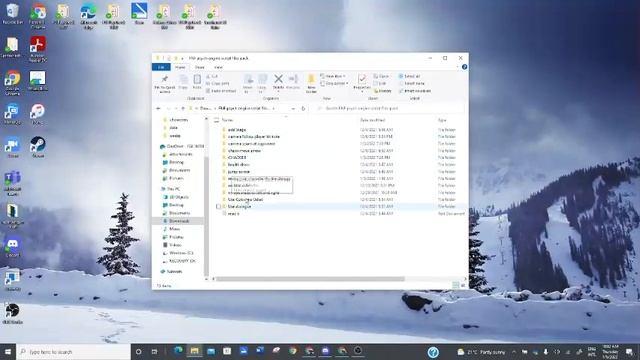Open the Microsoft Edge desktop shortcut
The height and width of the screenshot is (360, 640).
[89, 16]
